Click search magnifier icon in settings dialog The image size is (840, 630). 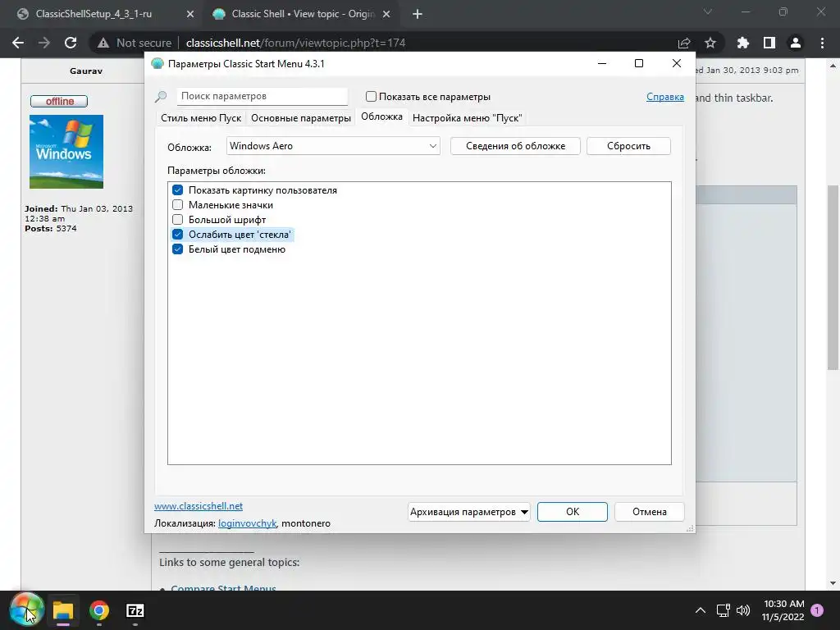(x=161, y=97)
